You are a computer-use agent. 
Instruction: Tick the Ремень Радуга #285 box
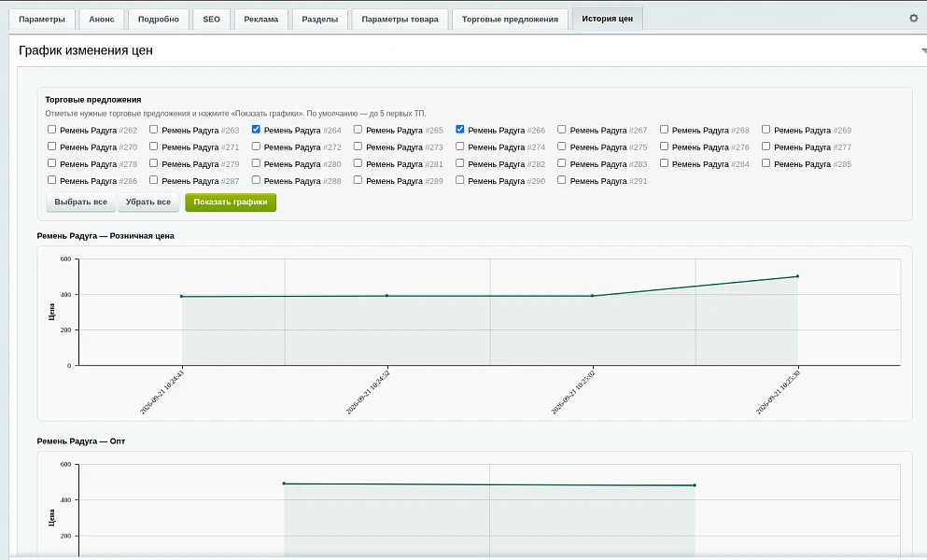(x=766, y=163)
